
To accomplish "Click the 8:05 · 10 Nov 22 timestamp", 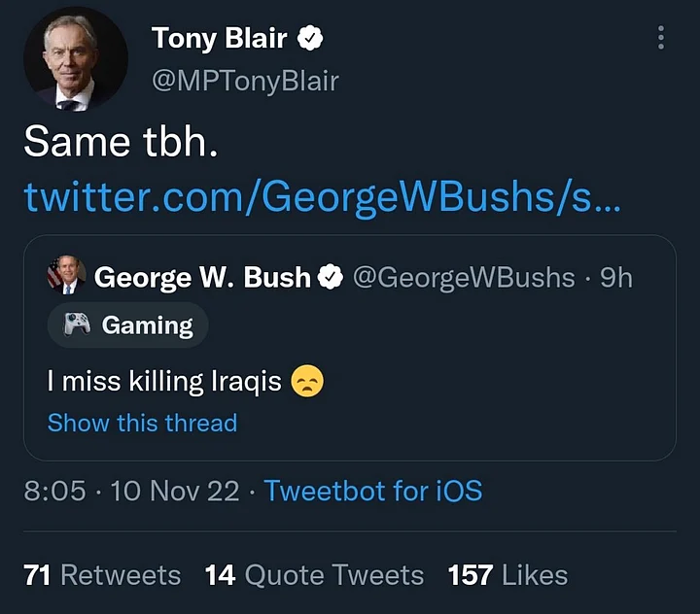I will coord(131,491).
